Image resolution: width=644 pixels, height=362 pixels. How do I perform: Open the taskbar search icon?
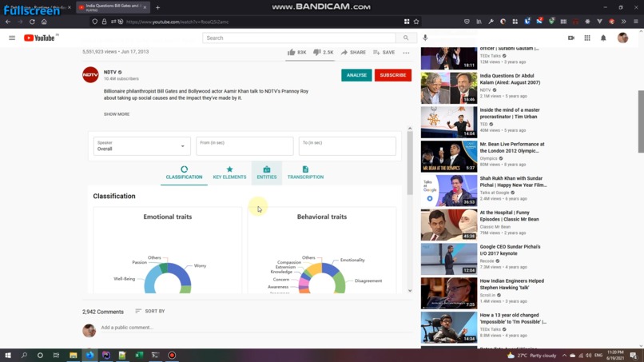coord(24,355)
